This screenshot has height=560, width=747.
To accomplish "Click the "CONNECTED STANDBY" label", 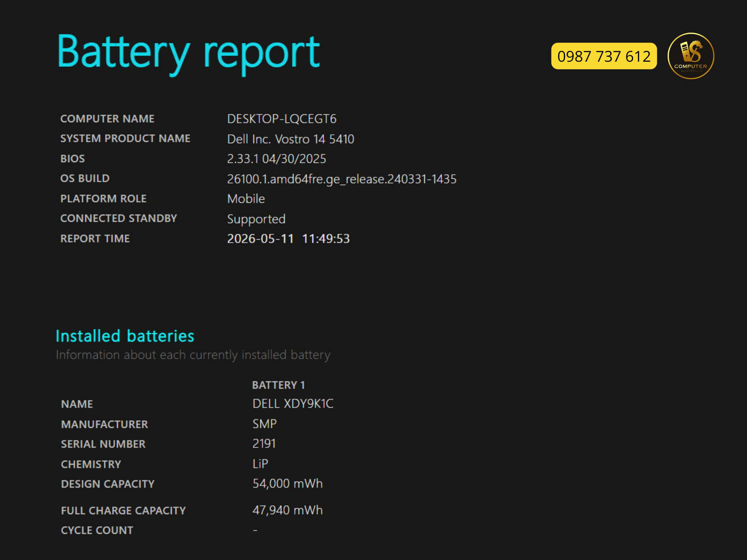I will [118, 218].
